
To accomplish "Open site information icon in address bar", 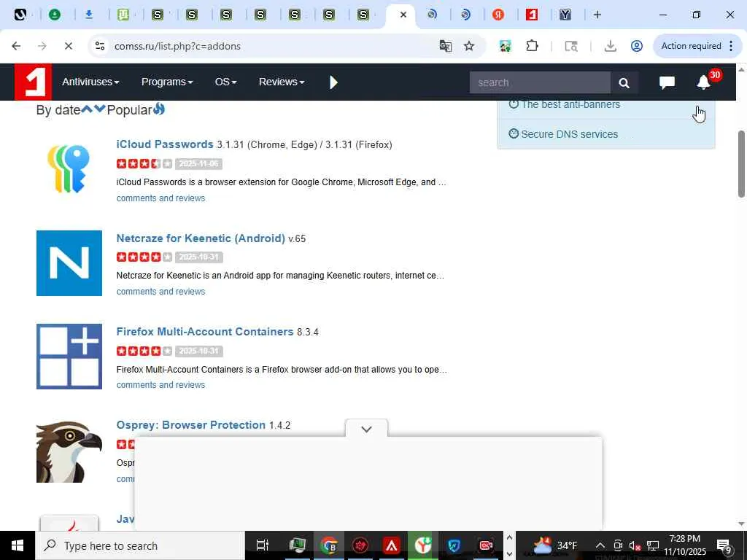I will [100, 46].
